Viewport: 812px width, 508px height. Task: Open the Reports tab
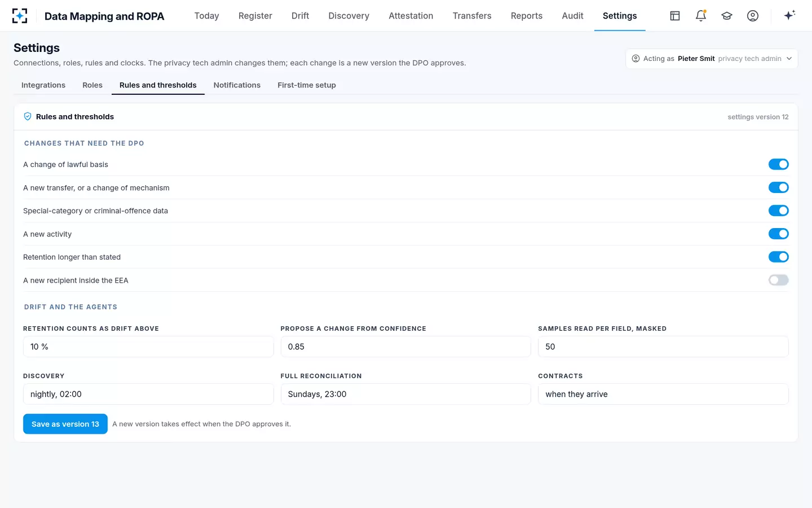coord(526,16)
